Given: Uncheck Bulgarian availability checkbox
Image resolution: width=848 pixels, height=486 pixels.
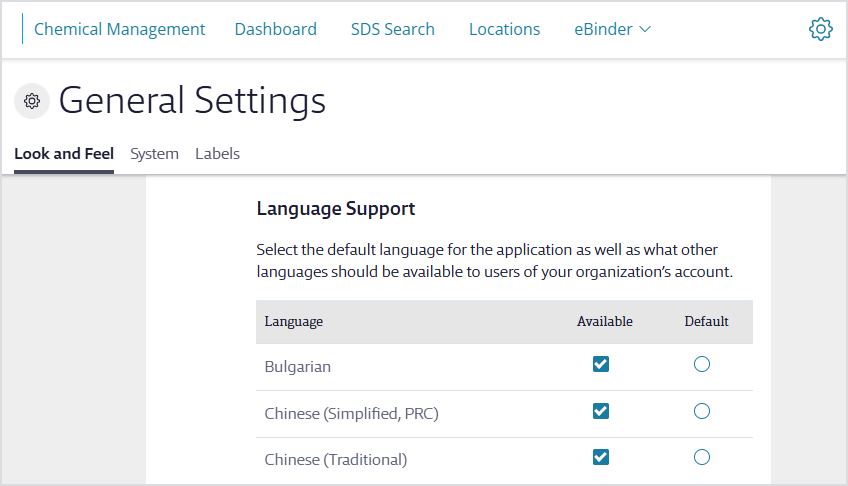Looking at the screenshot, I should point(601,364).
